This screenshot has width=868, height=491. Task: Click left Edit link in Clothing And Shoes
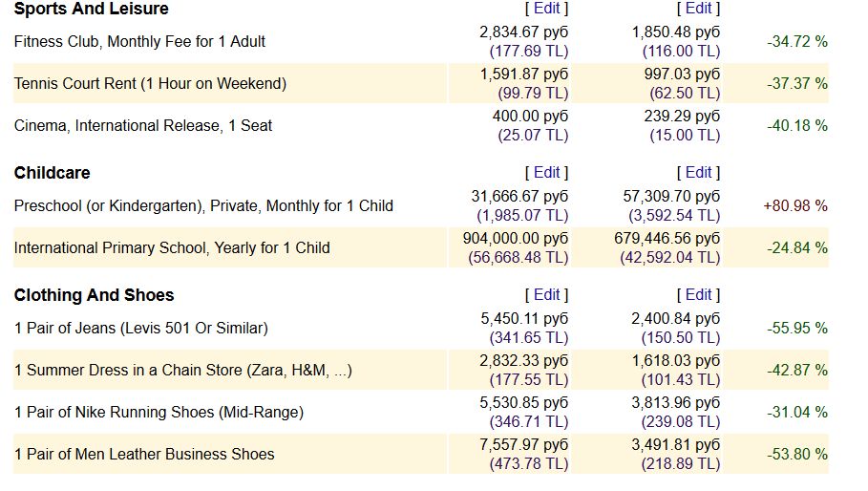546,294
